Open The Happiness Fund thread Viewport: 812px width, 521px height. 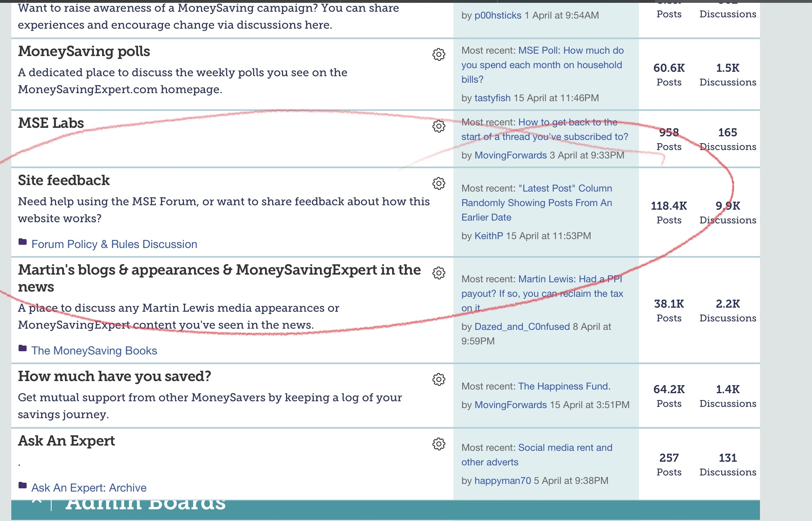coord(564,386)
